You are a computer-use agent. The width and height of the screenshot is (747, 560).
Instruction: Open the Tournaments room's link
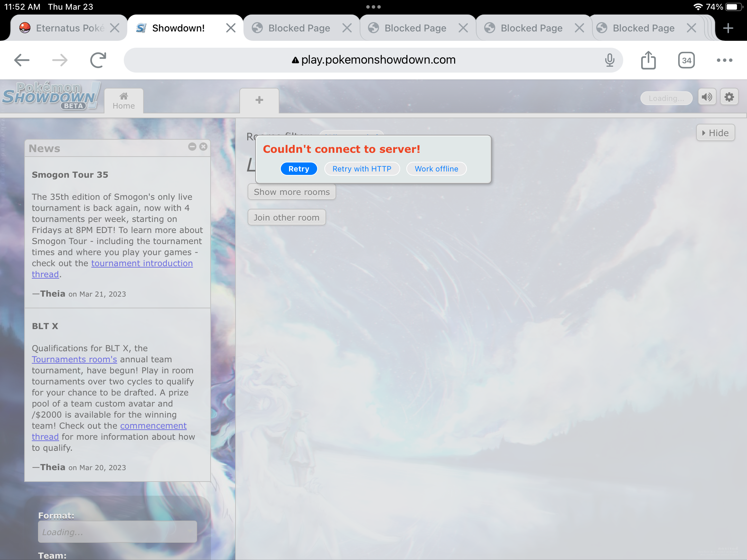click(74, 360)
